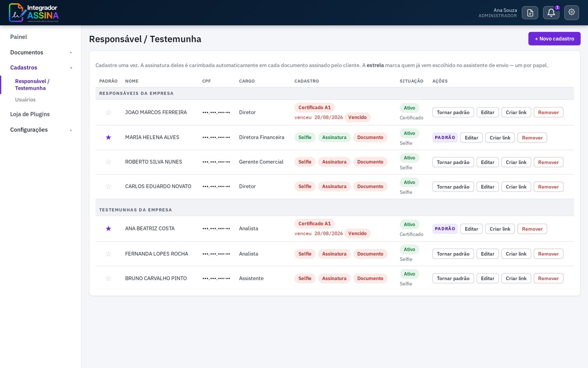The width and height of the screenshot is (588, 368).
Task: Edit Roberto Silva Nunes record
Action: point(488,162)
